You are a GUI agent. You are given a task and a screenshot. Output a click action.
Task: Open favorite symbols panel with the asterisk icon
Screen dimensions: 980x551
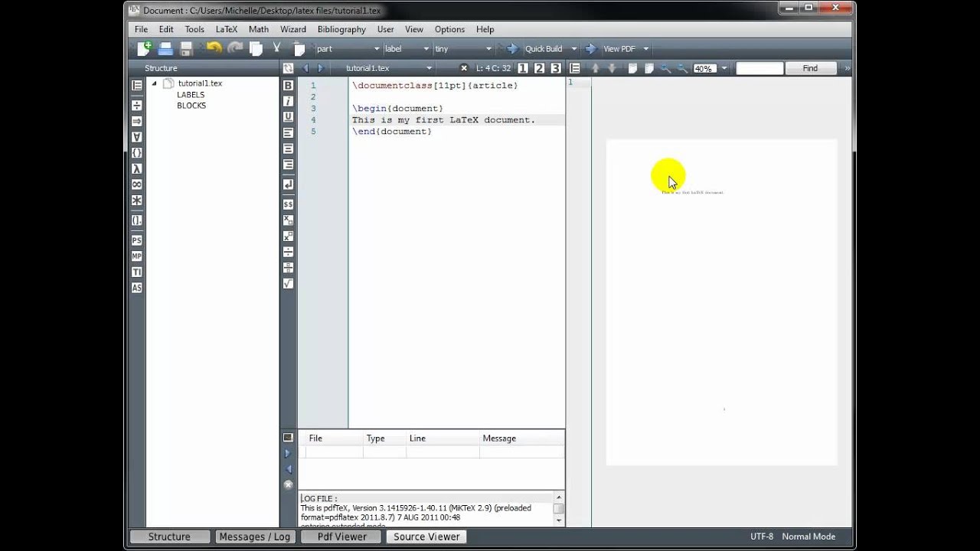(x=136, y=201)
